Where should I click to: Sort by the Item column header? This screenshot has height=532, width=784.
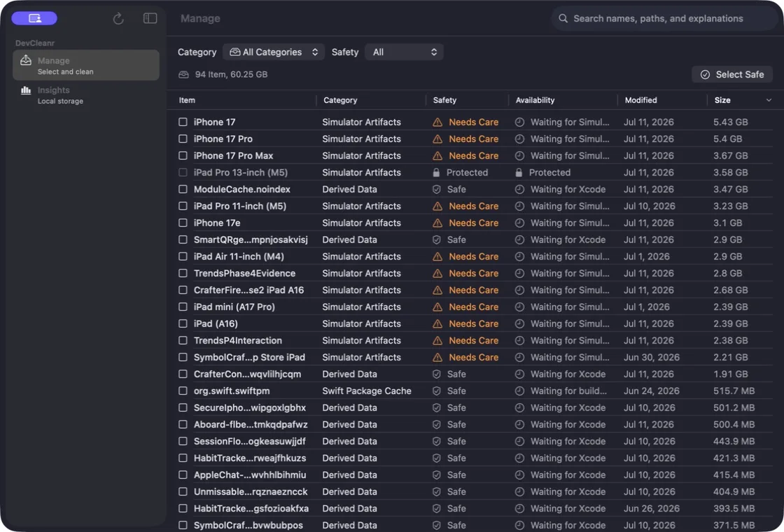[x=187, y=101]
